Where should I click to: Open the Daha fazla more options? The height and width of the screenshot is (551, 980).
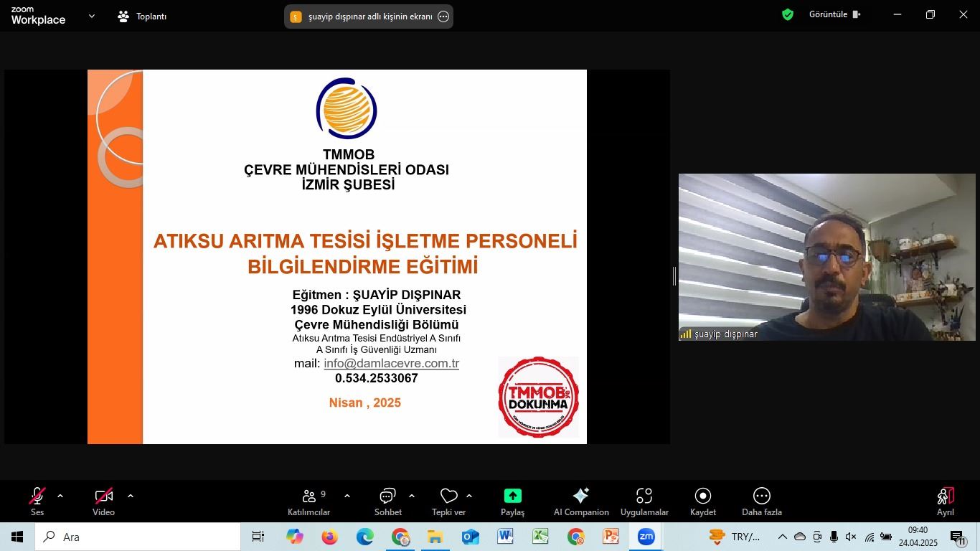tap(761, 496)
